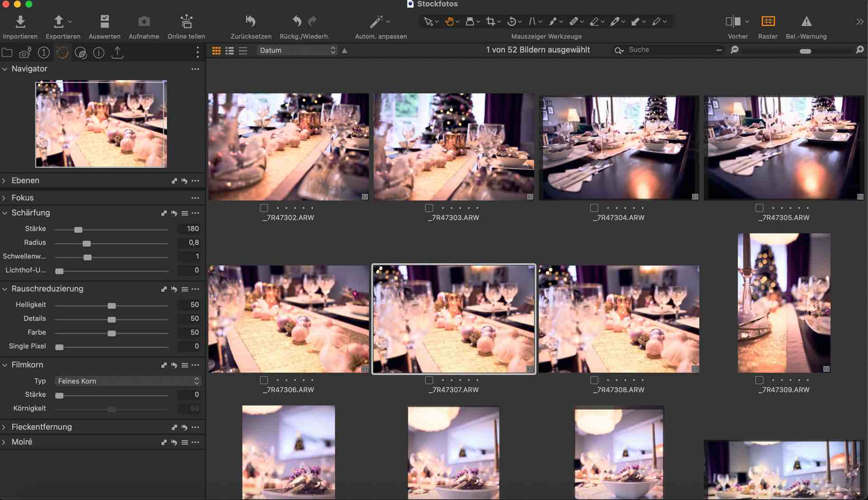
Task: Tick the checkbox under _7R47302.ARW
Action: (x=264, y=208)
